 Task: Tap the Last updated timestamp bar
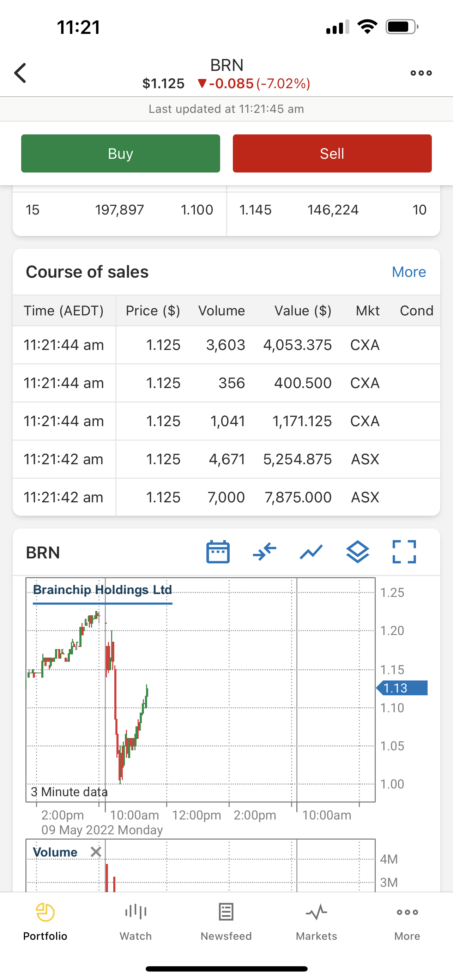pyautogui.click(x=226, y=109)
